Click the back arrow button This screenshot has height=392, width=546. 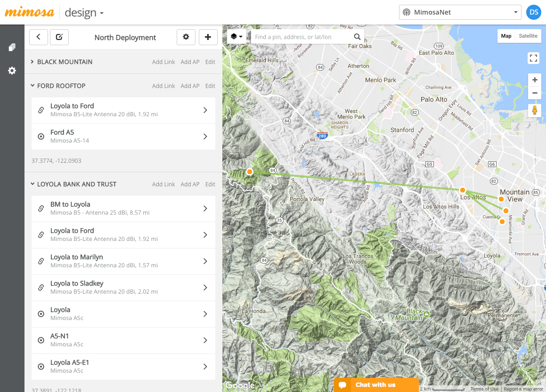pyautogui.click(x=39, y=37)
